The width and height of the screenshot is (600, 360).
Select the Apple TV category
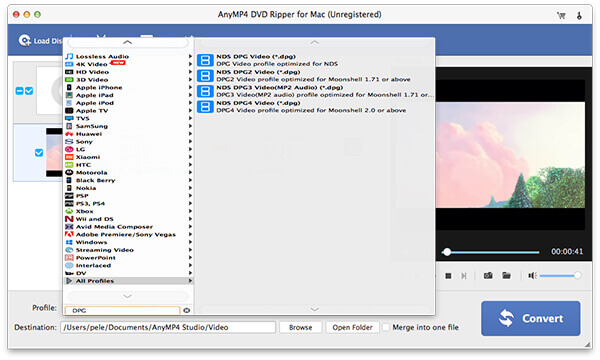point(129,111)
